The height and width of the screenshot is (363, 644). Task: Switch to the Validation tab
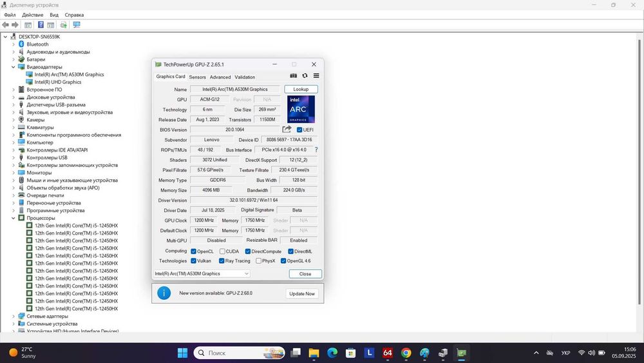point(245,77)
